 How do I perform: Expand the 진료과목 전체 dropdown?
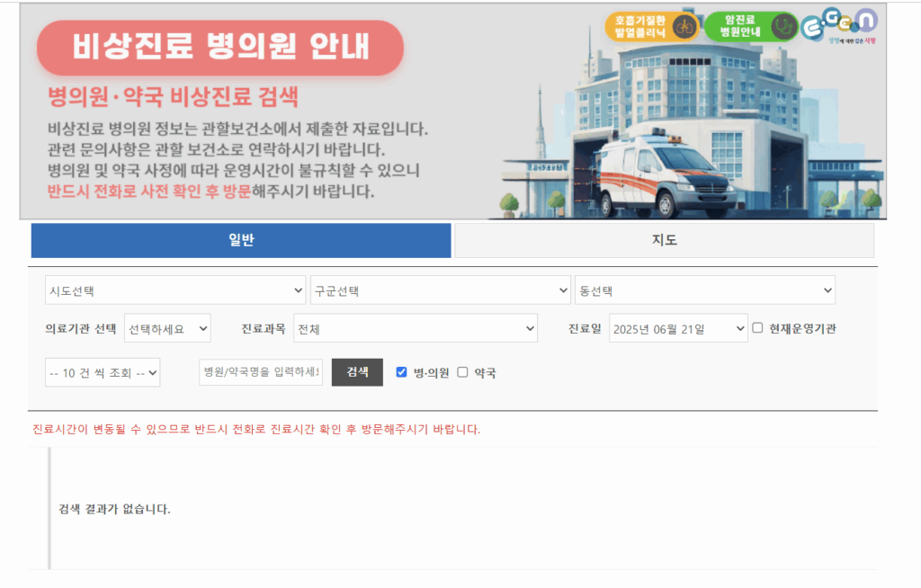point(416,328)
